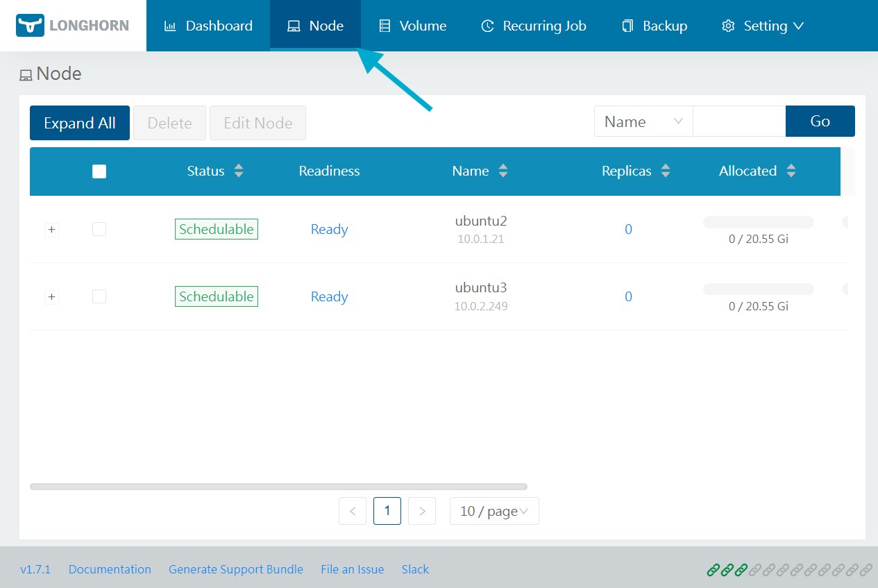Check the select-all header checkbox
The width and height of the screenshot is (878, 588).
99,171
